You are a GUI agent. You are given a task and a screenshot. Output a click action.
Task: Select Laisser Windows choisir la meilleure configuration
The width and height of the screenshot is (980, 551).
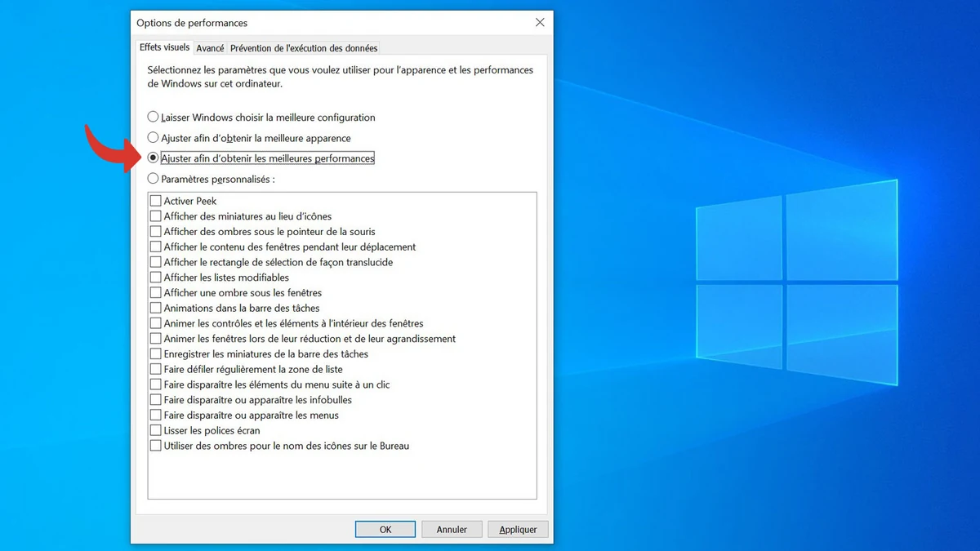pos(153,117)
